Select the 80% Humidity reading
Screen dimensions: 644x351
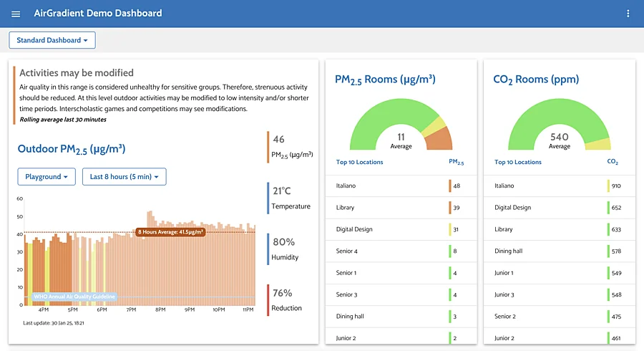(x=285, y=249)
